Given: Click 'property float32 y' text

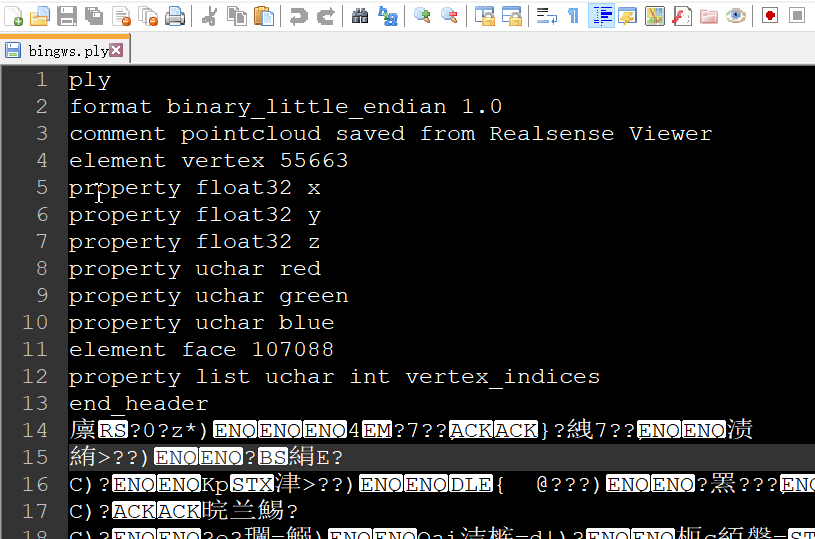Looking at the screenshot, I should [x=195, y=215].
